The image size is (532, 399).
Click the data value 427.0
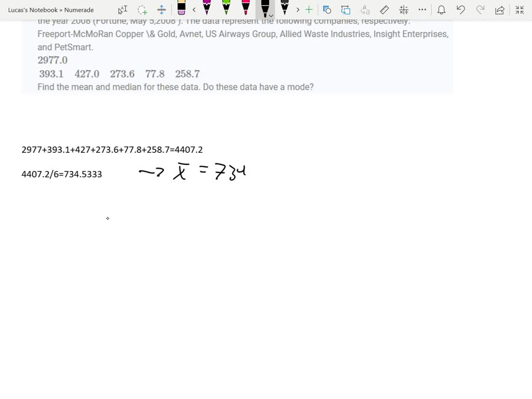[x=87, y=74]
